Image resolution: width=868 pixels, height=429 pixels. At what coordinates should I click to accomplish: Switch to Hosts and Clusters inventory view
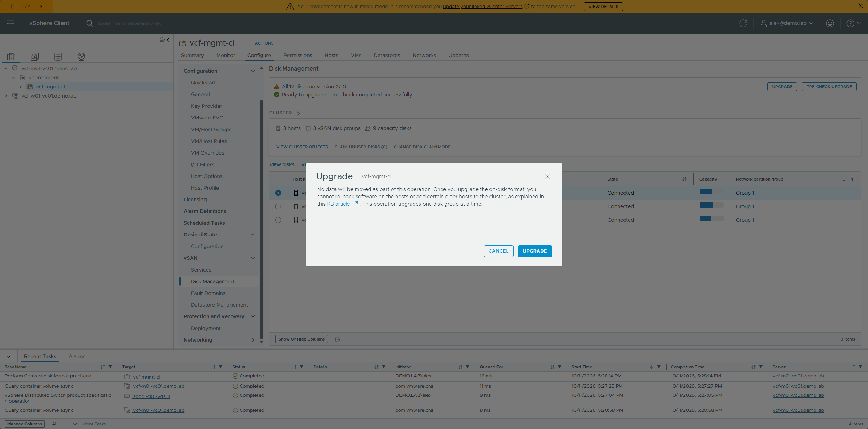(x=11, y=57)
